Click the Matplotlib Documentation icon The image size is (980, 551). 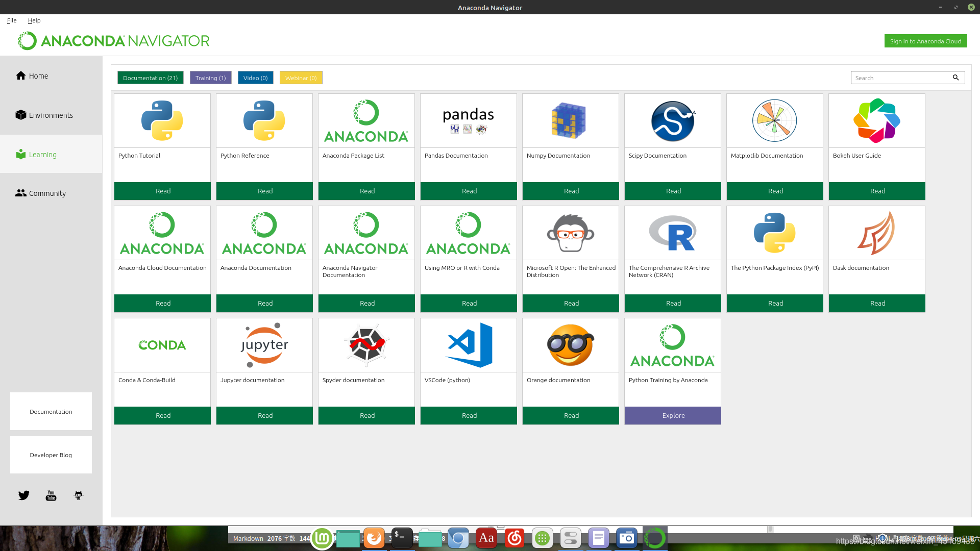coord(775,120)
